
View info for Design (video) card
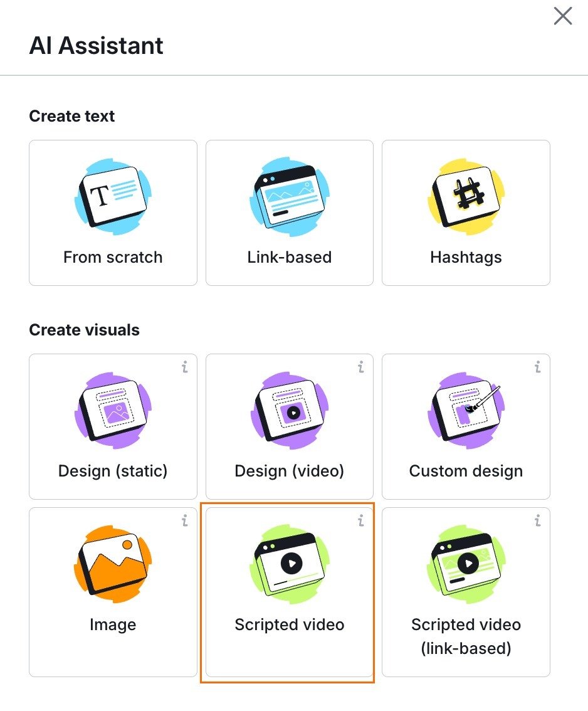click(x=362, y=369)
